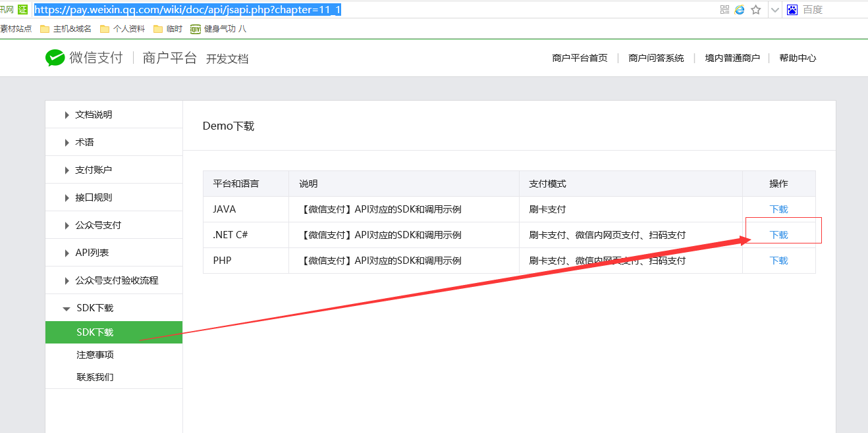
Task: Expand the 支付账户 section
Action: point(114,170)
